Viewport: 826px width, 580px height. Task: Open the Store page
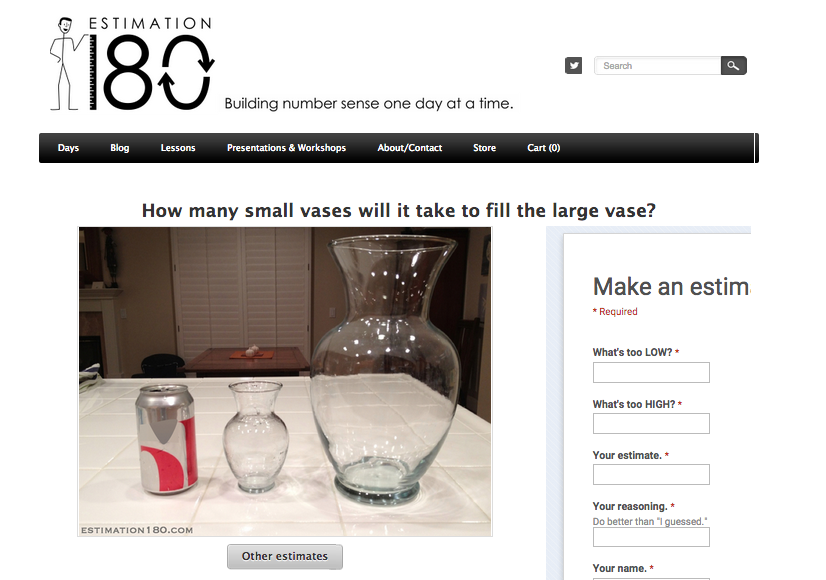484,148
